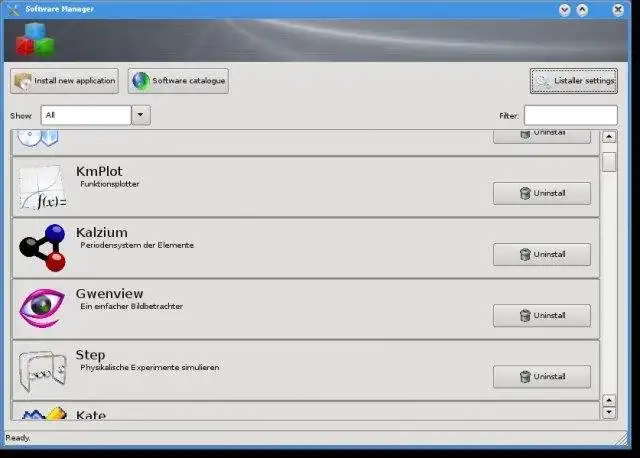
Task: Click the Step application title
Action: click(x=91, y=355)
